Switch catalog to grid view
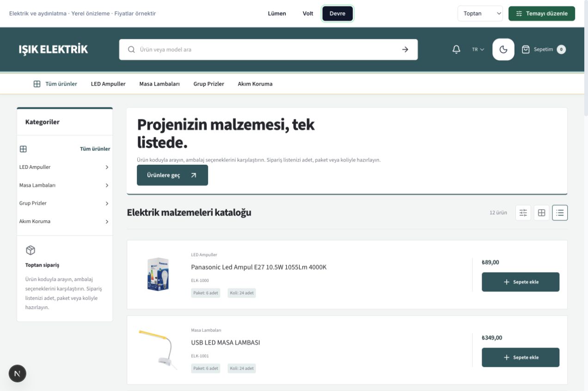 [542, 213]
